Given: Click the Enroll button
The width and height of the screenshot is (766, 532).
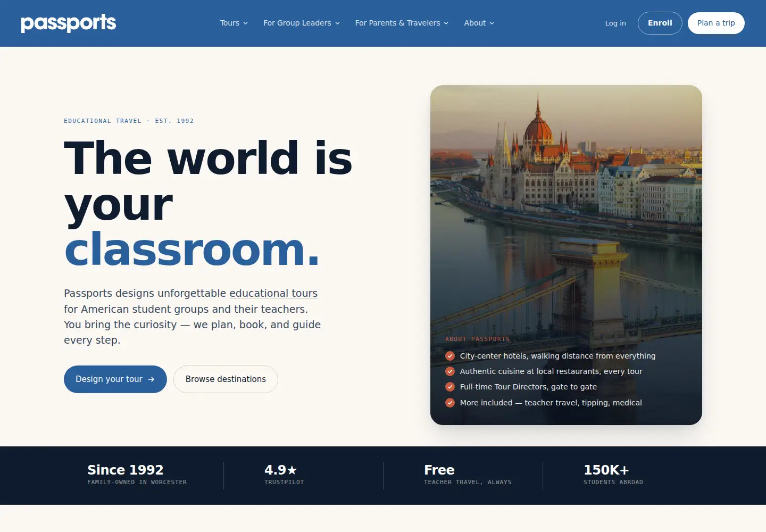Looking at the screenshot, I should point(660,23).
